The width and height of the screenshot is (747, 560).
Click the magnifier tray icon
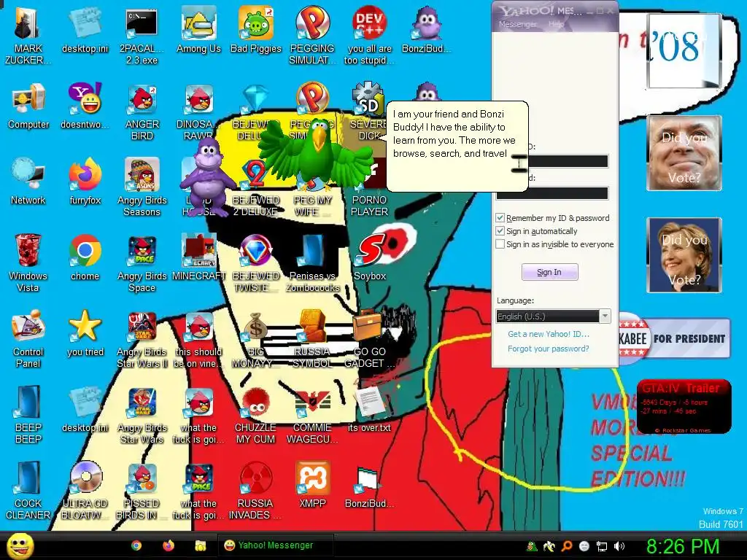[x=566, y=546]
